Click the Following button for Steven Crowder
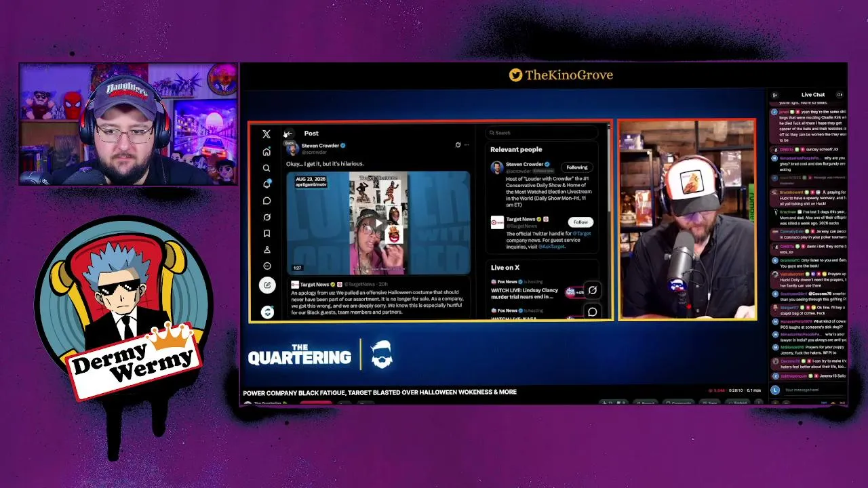 pos(577,167)
